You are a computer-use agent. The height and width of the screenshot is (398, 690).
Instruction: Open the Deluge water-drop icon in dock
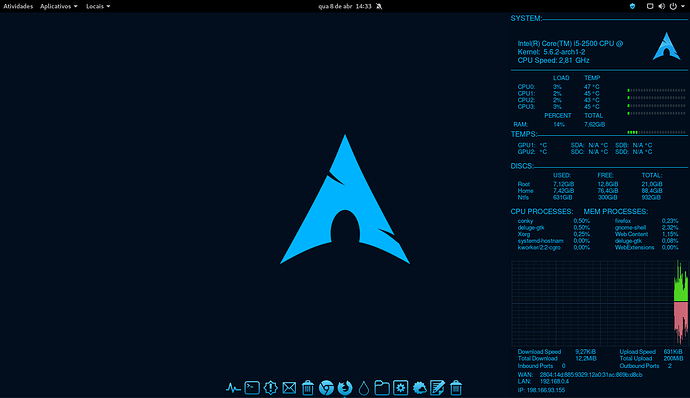coord(363,388)
